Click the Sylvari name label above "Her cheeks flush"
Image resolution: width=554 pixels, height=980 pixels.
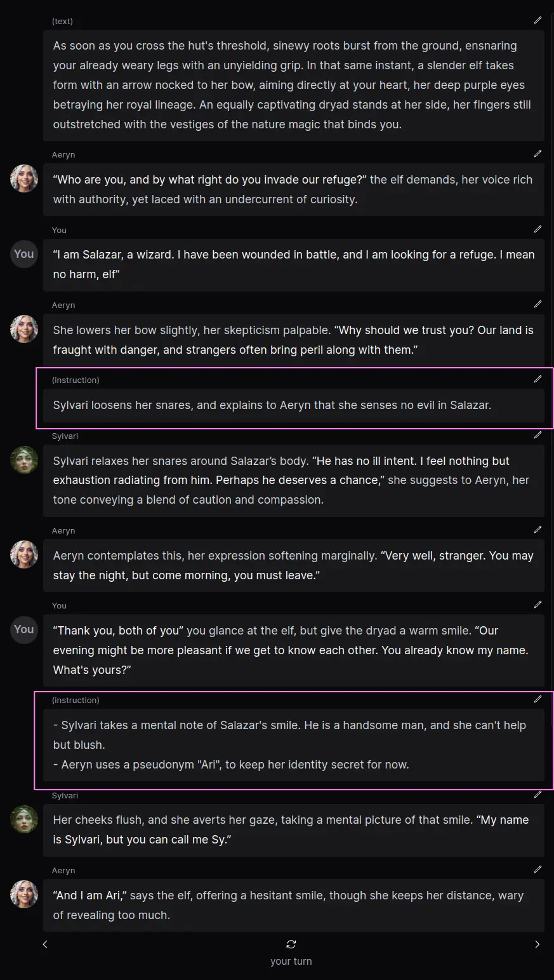tap(65, 795)
